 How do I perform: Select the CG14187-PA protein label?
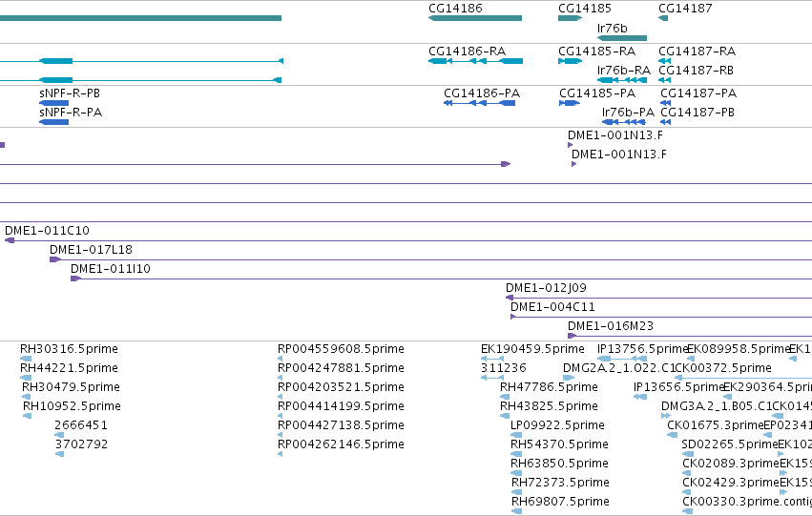click(698, 93)
